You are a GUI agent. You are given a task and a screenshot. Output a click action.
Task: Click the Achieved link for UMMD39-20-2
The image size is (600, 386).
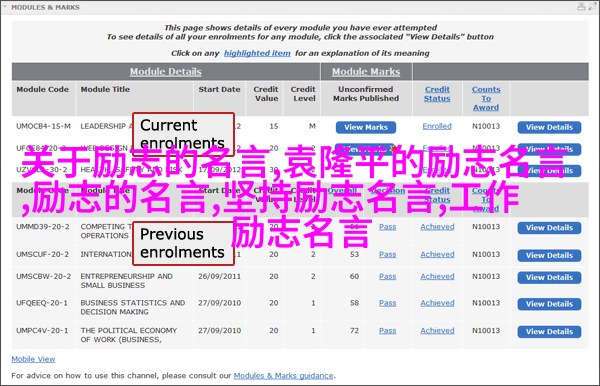click(437, 227)
